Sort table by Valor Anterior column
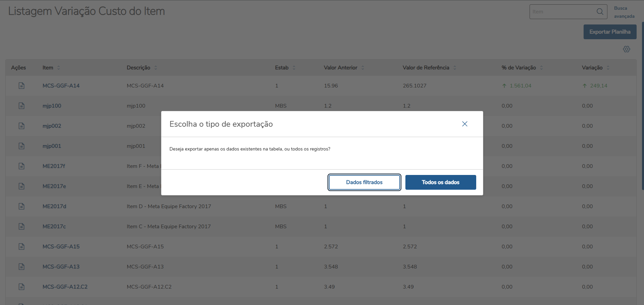 tap(363, 68)
